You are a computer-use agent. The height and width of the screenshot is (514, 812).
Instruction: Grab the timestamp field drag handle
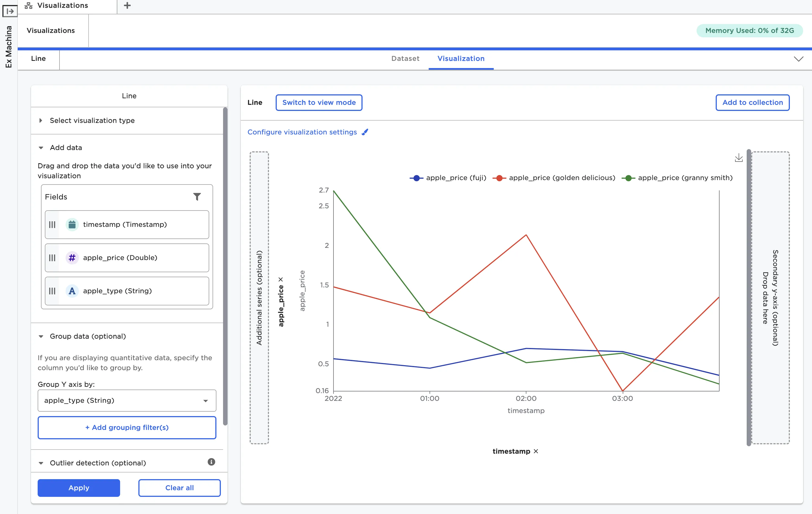point(52,224)
